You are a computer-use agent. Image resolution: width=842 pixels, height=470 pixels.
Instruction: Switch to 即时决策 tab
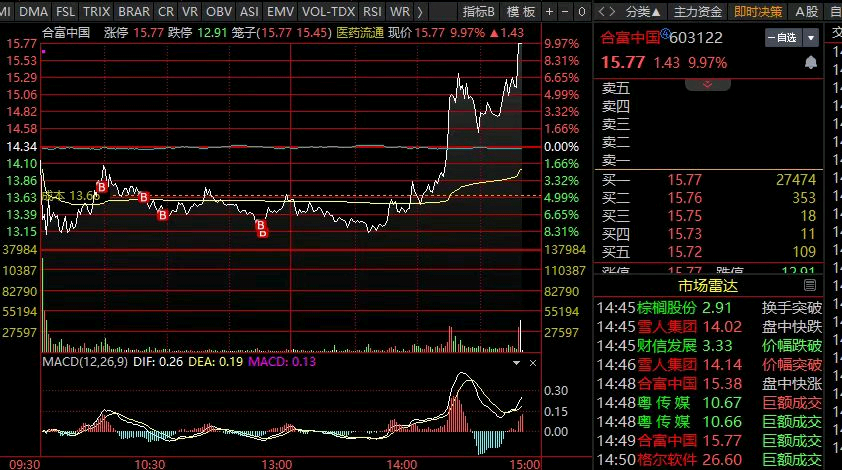coord(758,11)
